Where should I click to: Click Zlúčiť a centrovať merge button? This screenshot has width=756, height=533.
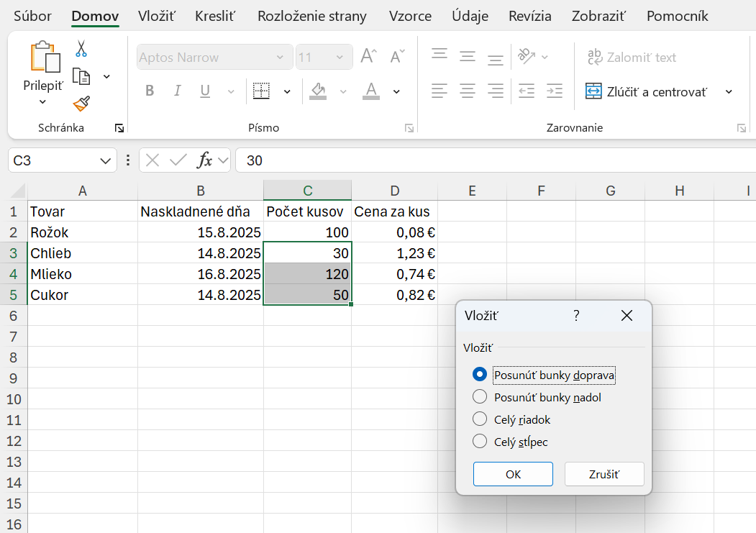click(x=646, y=91)
